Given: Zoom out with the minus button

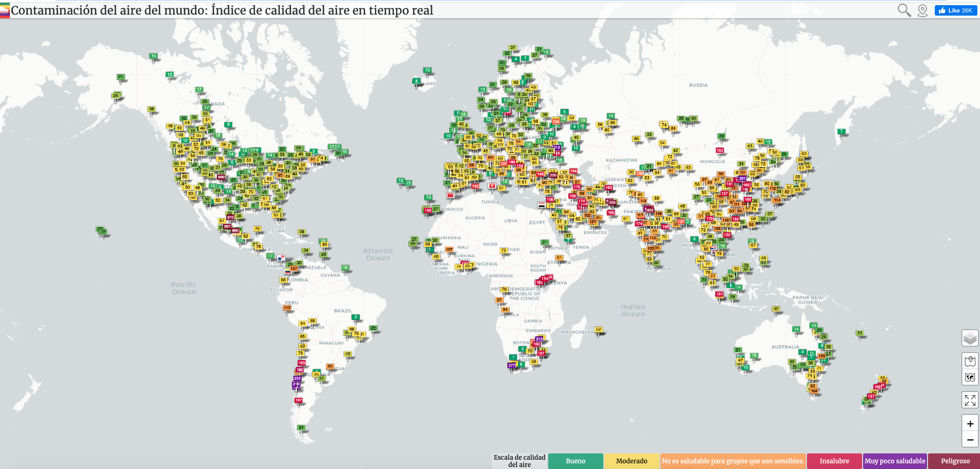Looking at the screenshot, I should point(970,439).
